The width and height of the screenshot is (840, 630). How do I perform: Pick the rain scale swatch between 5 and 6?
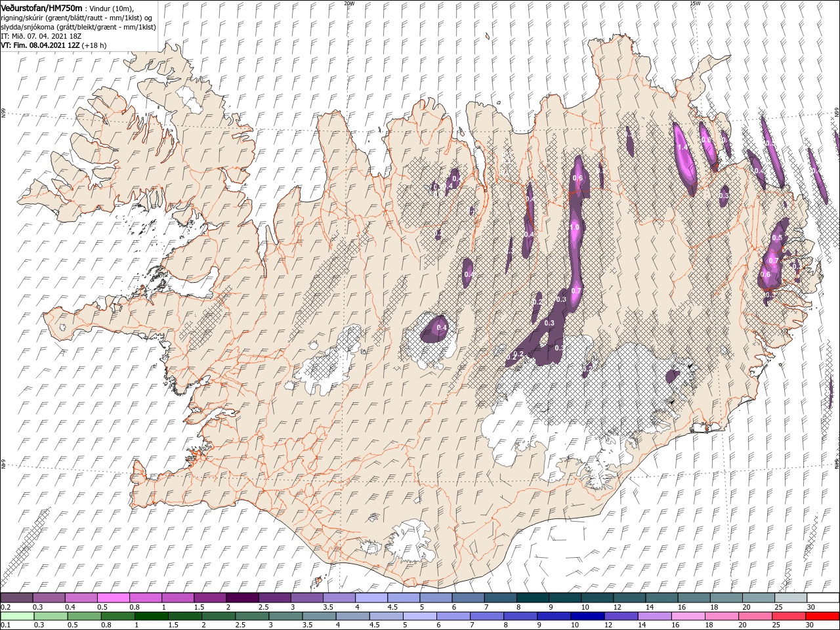click(x=419, y=616)
